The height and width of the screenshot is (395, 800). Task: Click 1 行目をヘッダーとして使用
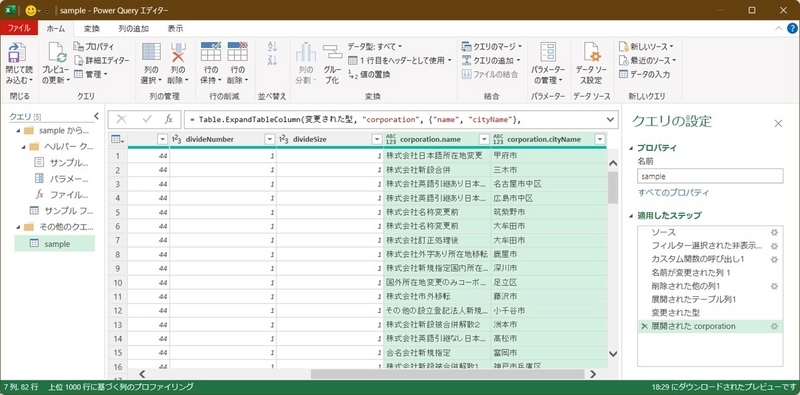click(399, 60)
